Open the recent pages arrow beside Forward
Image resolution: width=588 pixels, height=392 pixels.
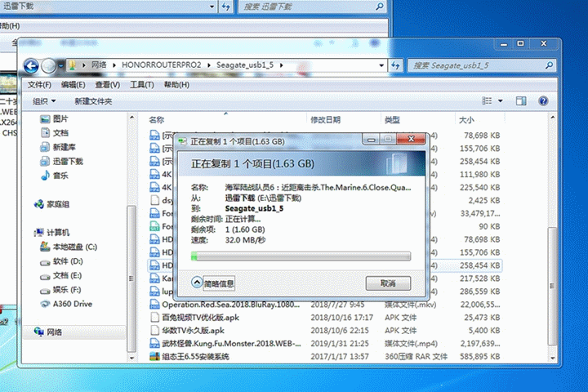[60, 66]
